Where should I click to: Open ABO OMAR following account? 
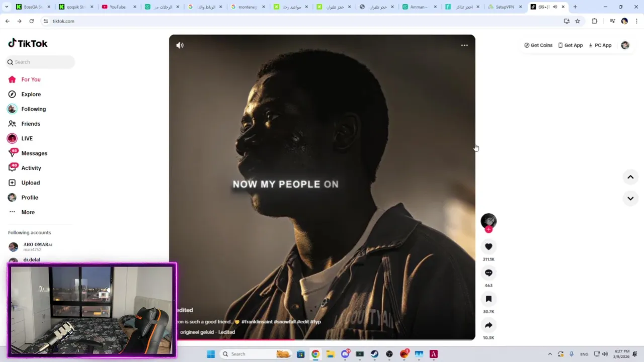(x=31, y=246)
